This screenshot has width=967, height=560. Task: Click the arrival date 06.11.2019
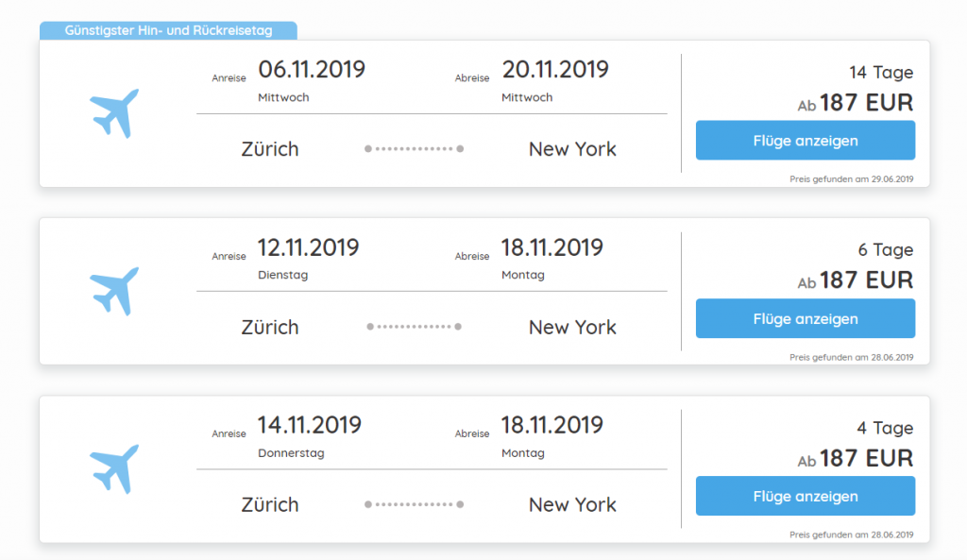(311, 70)
